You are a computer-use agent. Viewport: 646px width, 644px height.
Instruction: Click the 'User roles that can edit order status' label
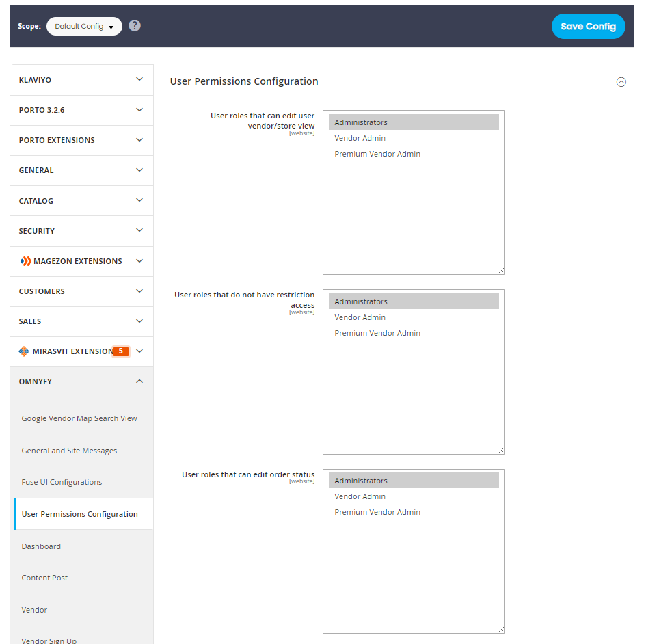(x=248, y=474)
